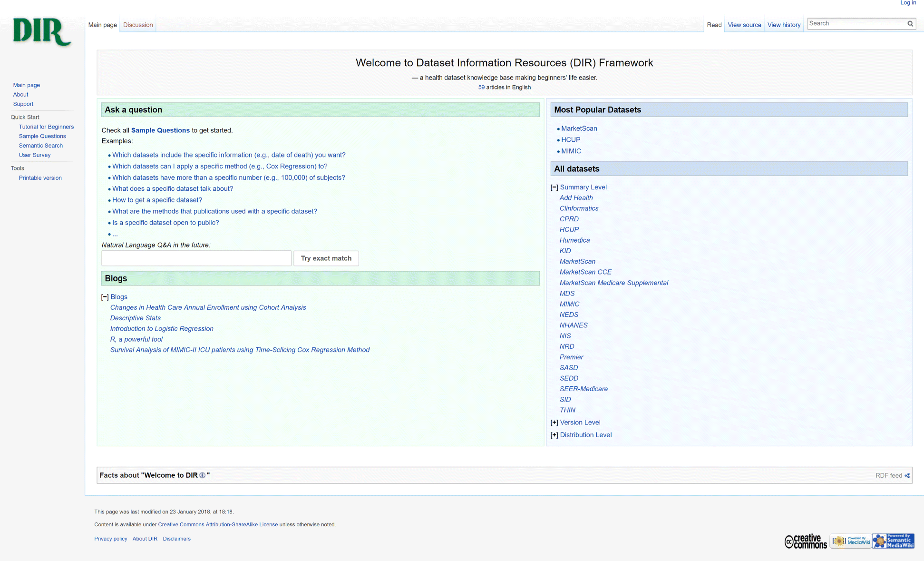
Task: Open Survival Analysis of MIMIC-II blog
Action: (240, 350)
